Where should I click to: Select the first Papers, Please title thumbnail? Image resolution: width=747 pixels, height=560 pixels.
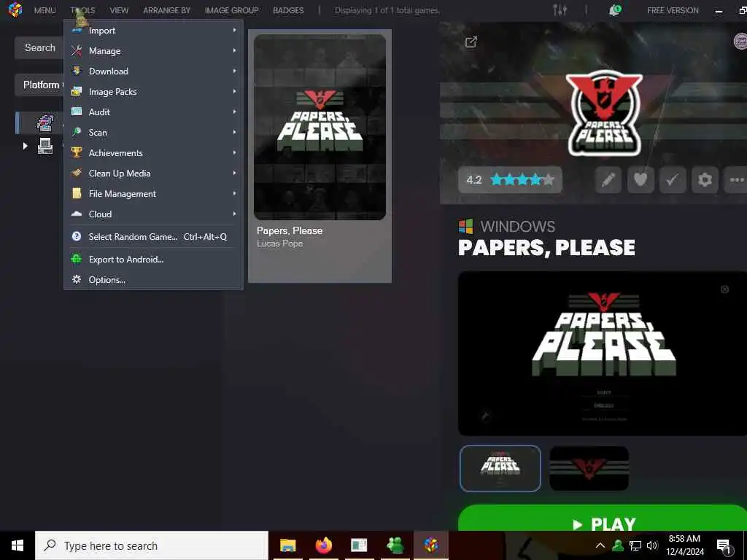click(500, 468)
